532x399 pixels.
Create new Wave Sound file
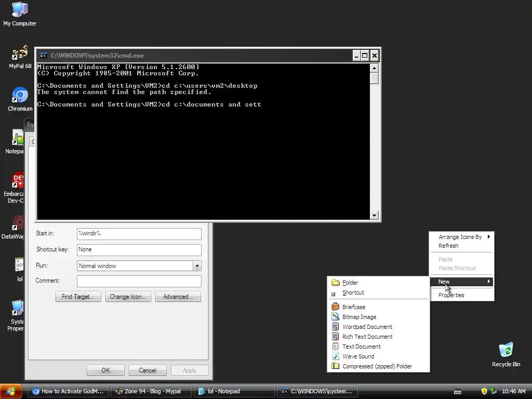(378, 356)
